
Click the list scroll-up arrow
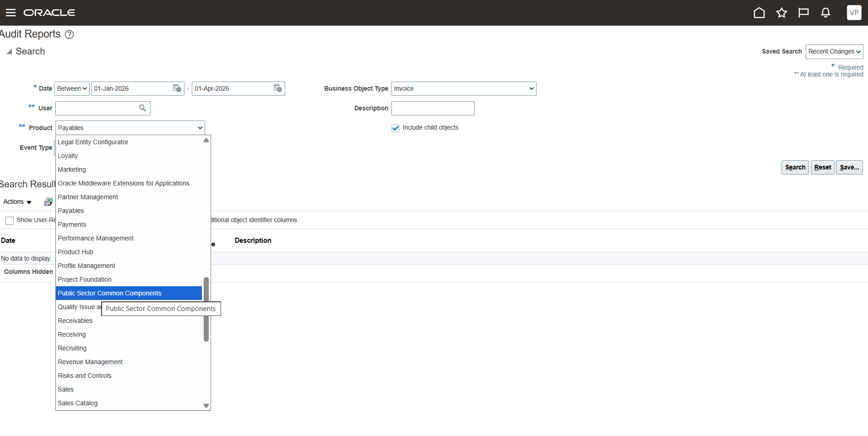tap(206, 140)
